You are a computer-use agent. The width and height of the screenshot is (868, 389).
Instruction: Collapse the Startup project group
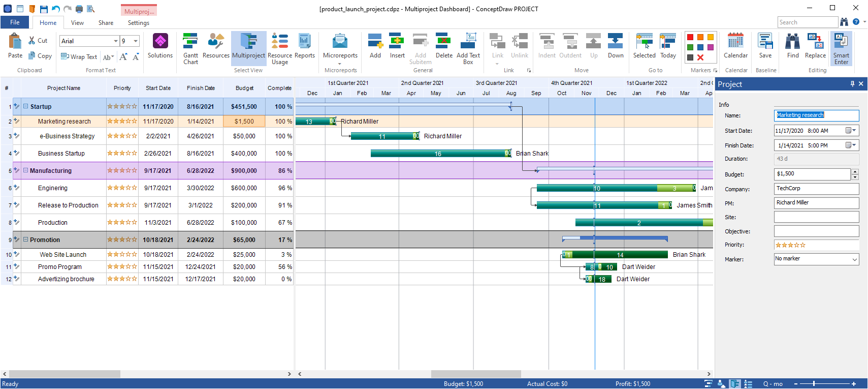click(x=25, y=106)
